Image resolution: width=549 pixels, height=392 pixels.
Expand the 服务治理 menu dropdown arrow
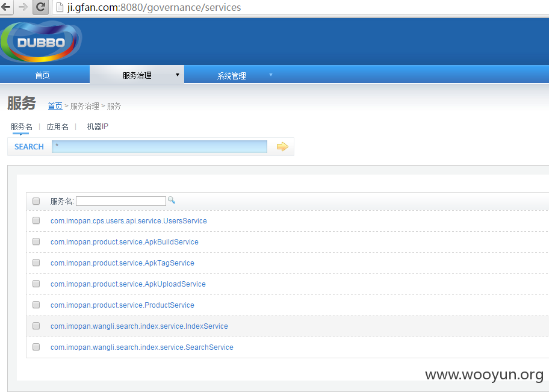click(178, 75)
